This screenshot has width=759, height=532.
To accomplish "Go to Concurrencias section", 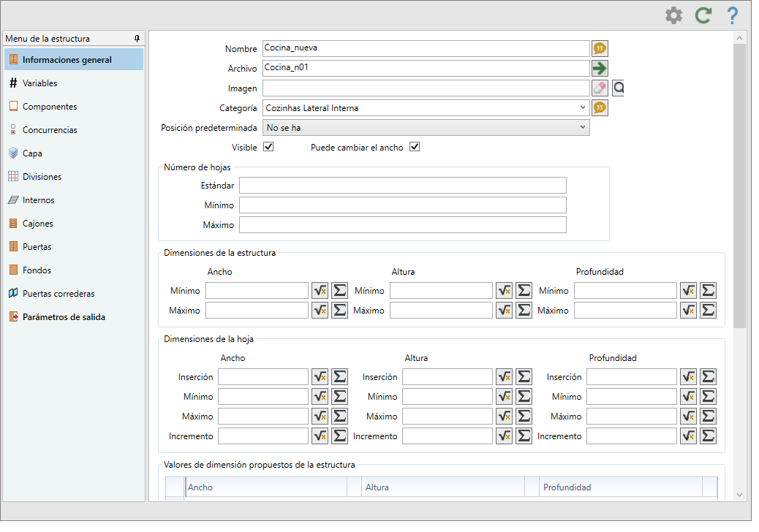I will pos(74,129).
